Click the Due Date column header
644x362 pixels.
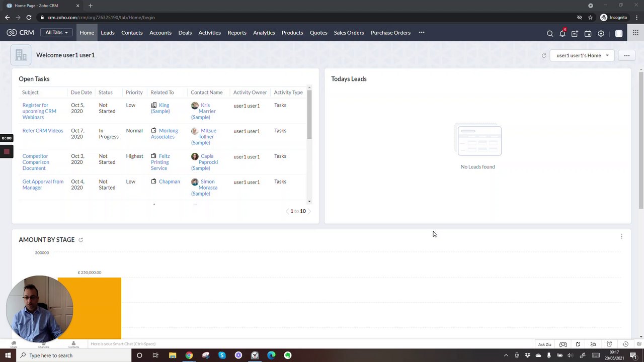point(81,93)
